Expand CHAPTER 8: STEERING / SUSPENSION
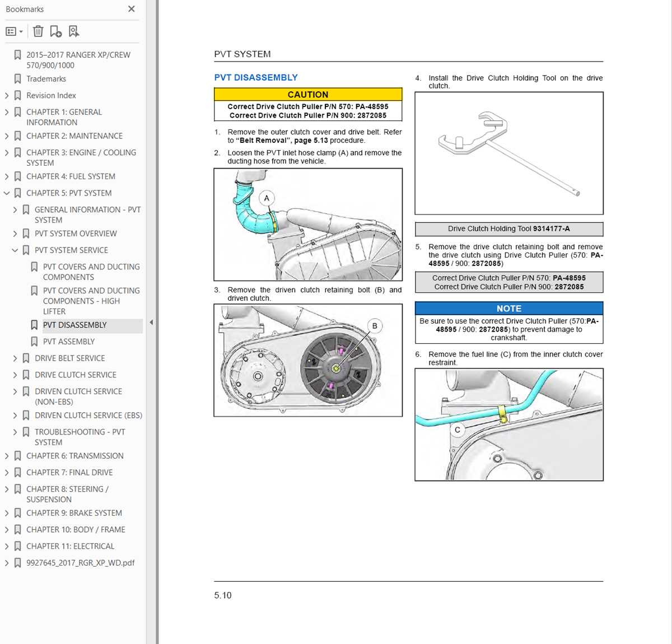 [7, 489]
